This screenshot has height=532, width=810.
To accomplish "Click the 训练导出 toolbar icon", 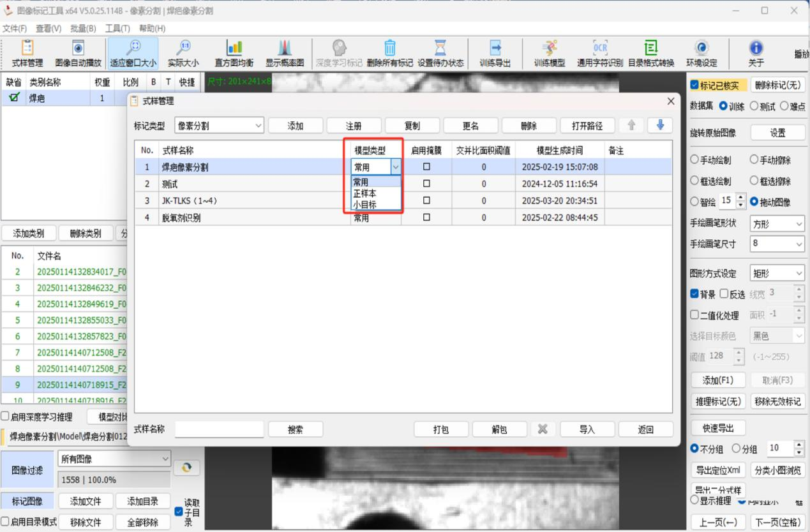I will pyautogui.click(x=495, y=54).
